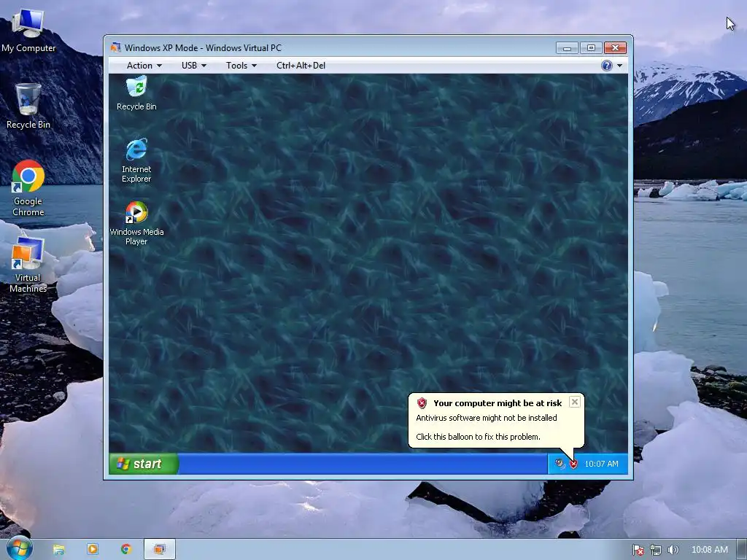The width and height of the screenshot is (747, 560).
Task: Open the Windows 7 Recycle Bin icon
Action: coord(28,106)
